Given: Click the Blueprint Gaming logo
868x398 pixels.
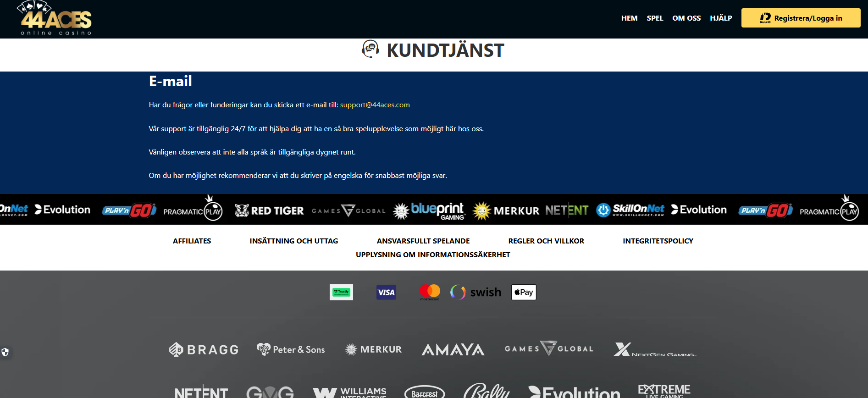Looking at the screenshot, I should click(x=429, y=210).
